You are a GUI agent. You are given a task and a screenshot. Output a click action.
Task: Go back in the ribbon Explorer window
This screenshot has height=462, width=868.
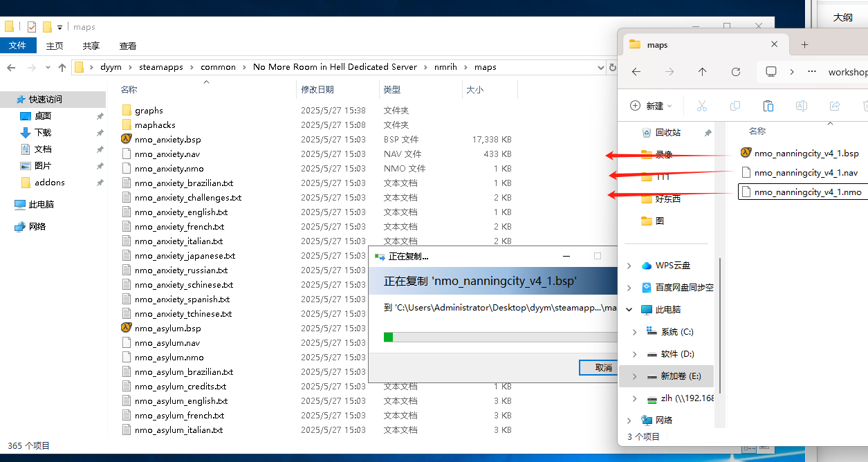11,67
